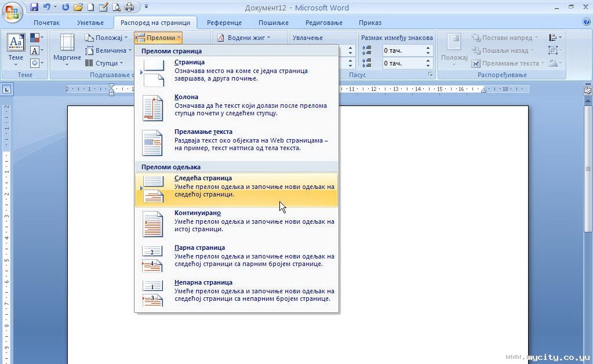This screenshot has height=364, width=593.
Task: Open the Undo history dropdown arrow
Action: (55, 7)
